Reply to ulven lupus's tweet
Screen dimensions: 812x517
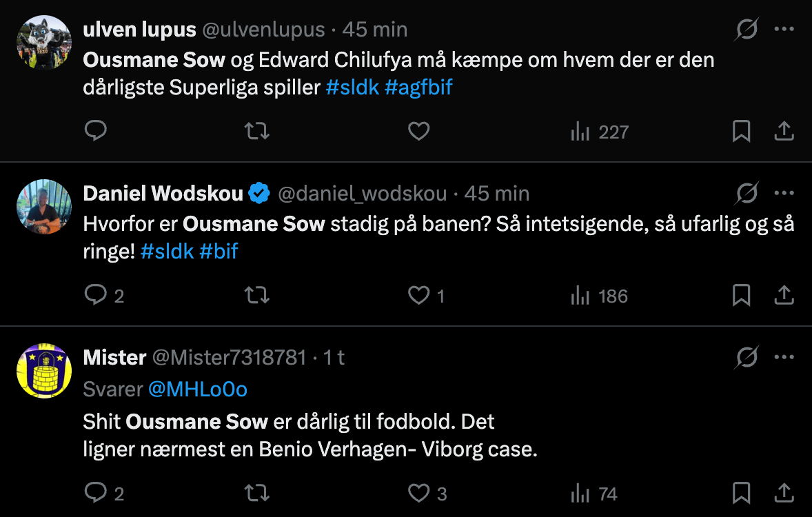(x=95, y=131)
